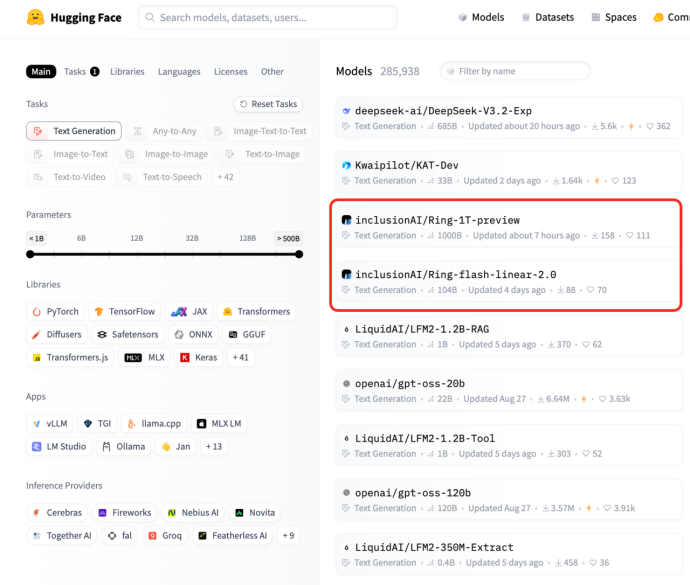Click the Parameters slider right handle

click(x=299, y=254)
